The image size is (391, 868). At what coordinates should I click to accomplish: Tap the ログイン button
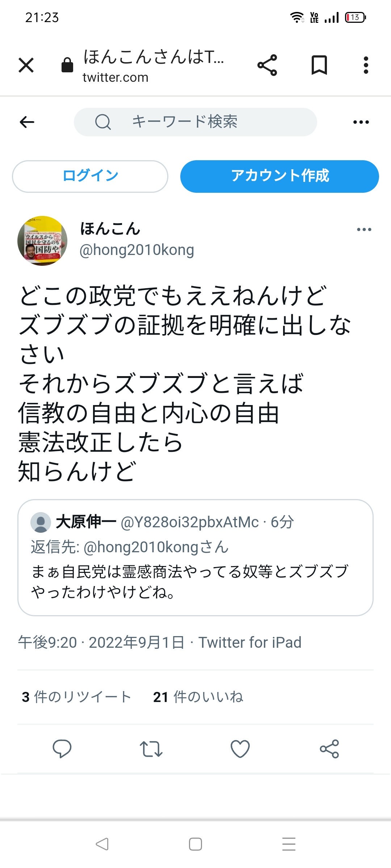coord(90,176)
